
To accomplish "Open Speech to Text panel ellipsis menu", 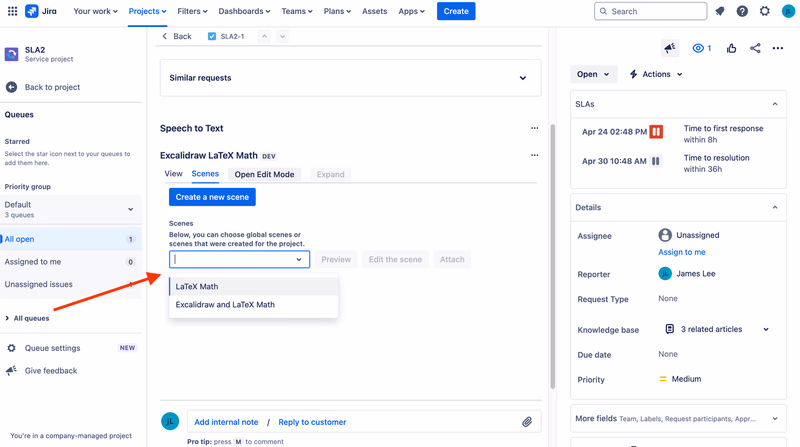I will [534, 128].
